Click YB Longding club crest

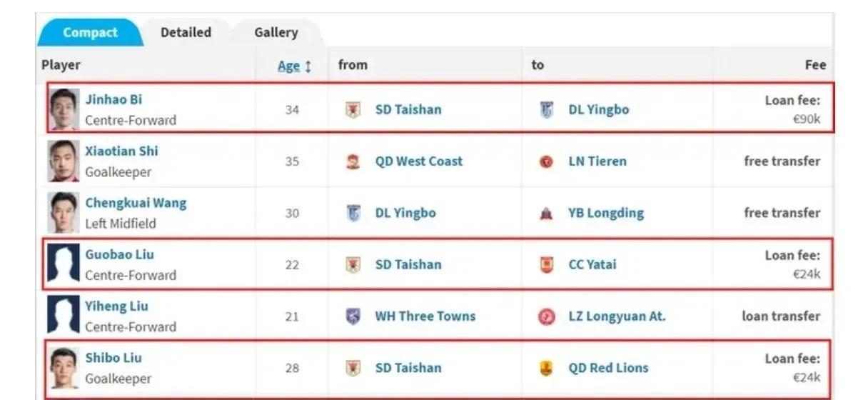tap(546, 213)
